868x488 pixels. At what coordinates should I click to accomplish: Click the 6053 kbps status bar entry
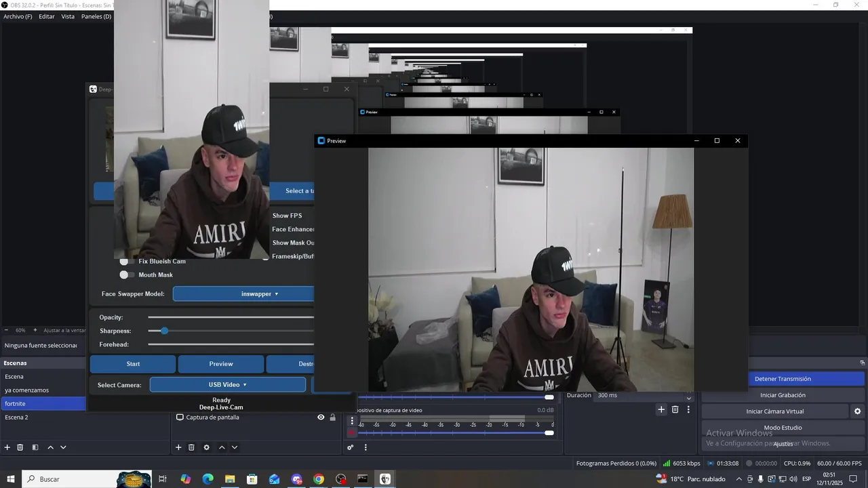[682, 464]
